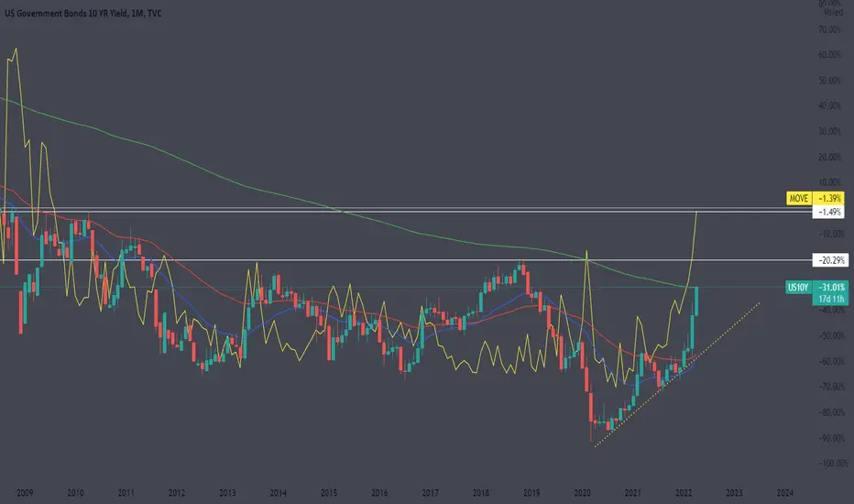Click the 2014 label on time axis
Viewport: 854px width, 504px height.
(278, 493)
